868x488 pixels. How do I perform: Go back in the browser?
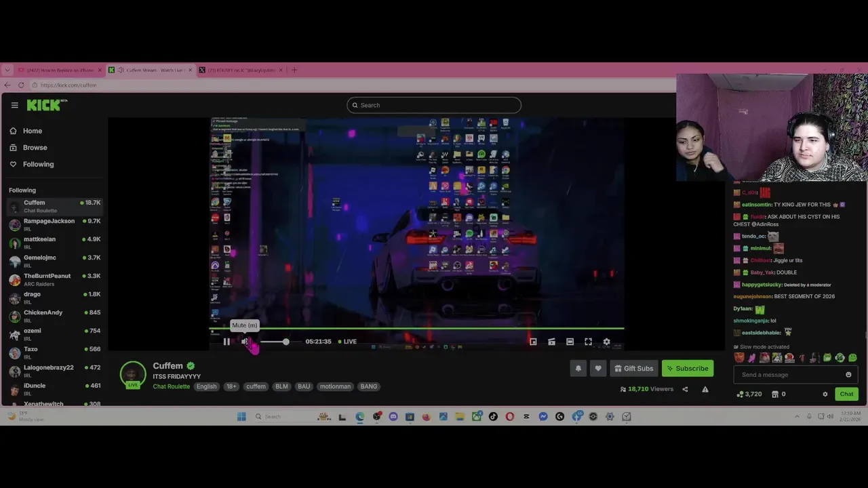tap(7, 85)
